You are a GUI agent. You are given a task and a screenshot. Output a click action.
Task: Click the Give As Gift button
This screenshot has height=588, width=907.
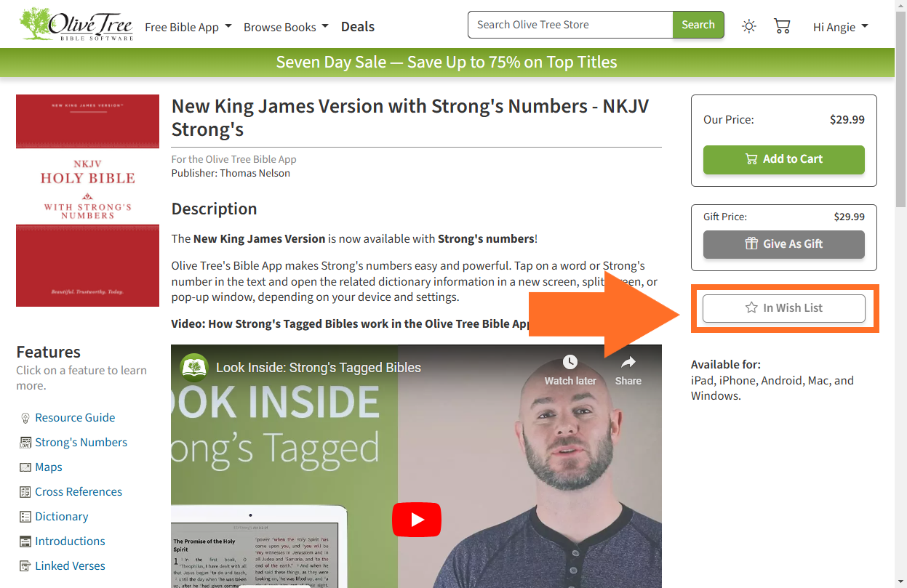(x=784, y=244)
